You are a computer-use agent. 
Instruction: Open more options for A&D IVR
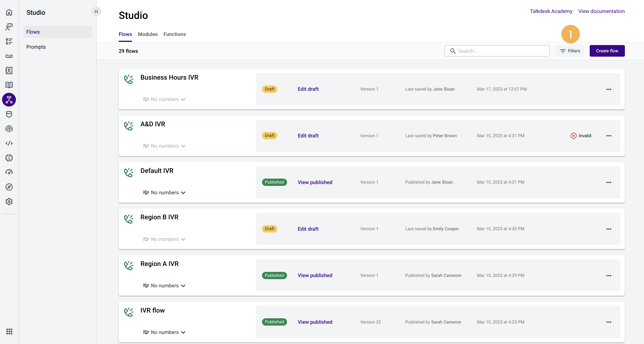click(609, 136)
